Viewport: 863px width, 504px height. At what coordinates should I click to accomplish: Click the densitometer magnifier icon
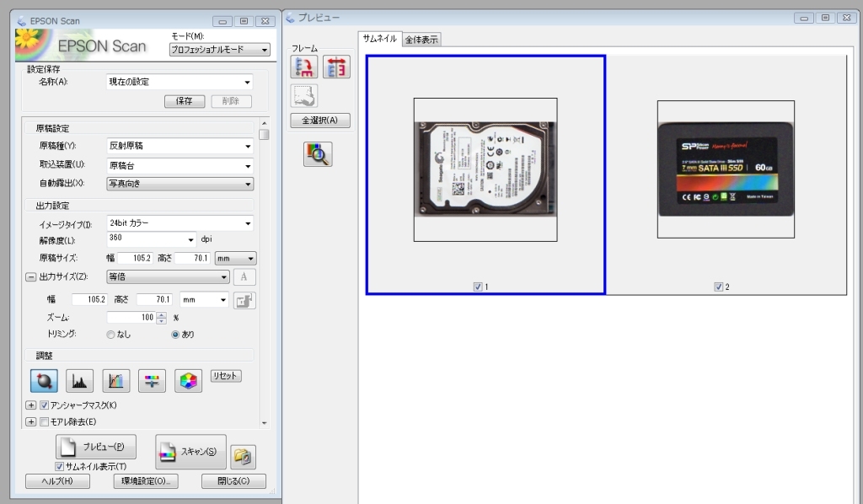pyautogui.click(x=318, y=154)
